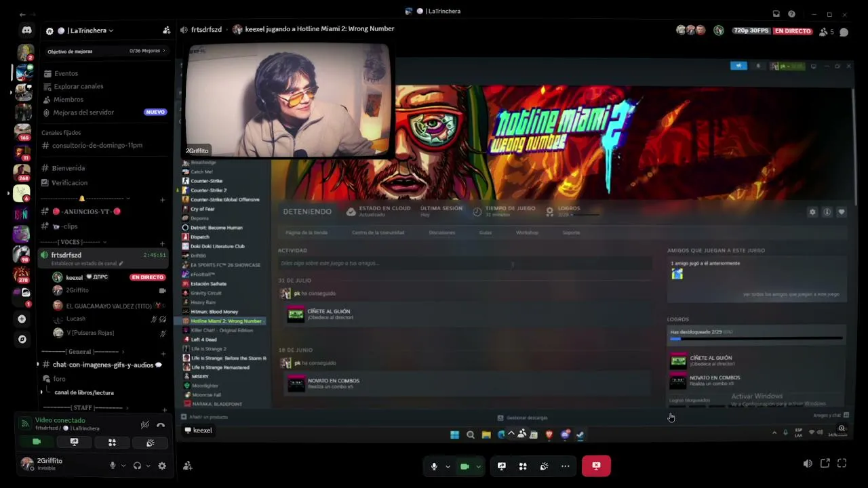The image size is (868, 488).
Task: Open microphone options arrow in call controls
Action: (448, 466)
